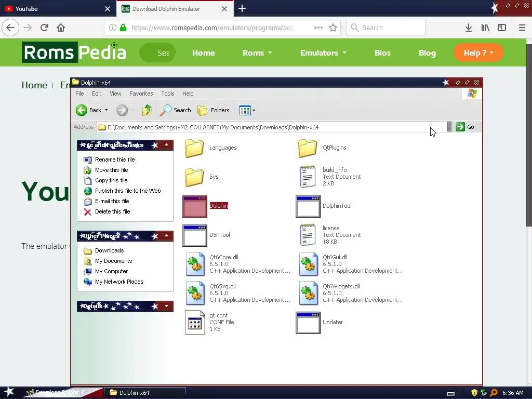Viewport: 532px width, 399px height.
Task: Click the Explorer address bar path
Action: click(271, 127)
